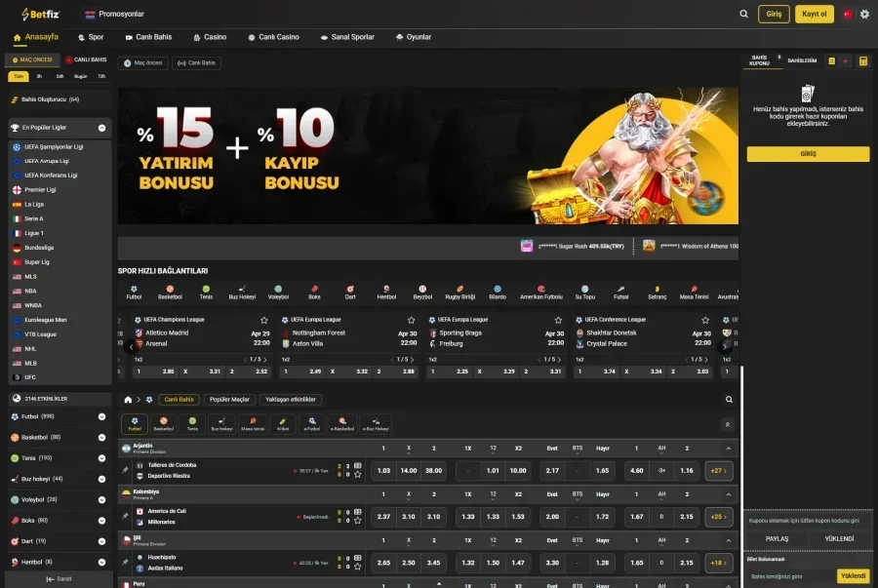
Task: Open the settings gear icon
Action: point(864,14)
